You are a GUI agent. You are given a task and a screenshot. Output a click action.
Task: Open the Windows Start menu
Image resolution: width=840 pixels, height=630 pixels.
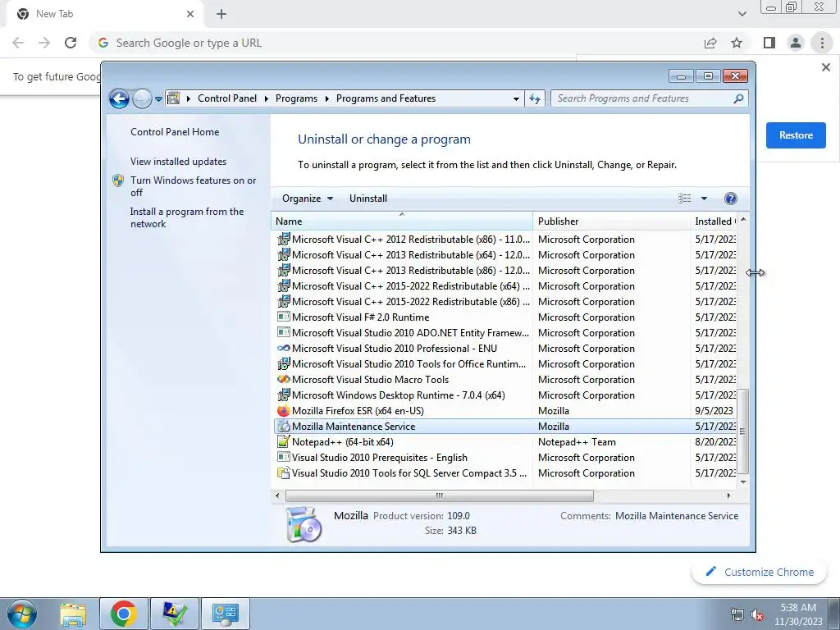[x=22, y=614]
